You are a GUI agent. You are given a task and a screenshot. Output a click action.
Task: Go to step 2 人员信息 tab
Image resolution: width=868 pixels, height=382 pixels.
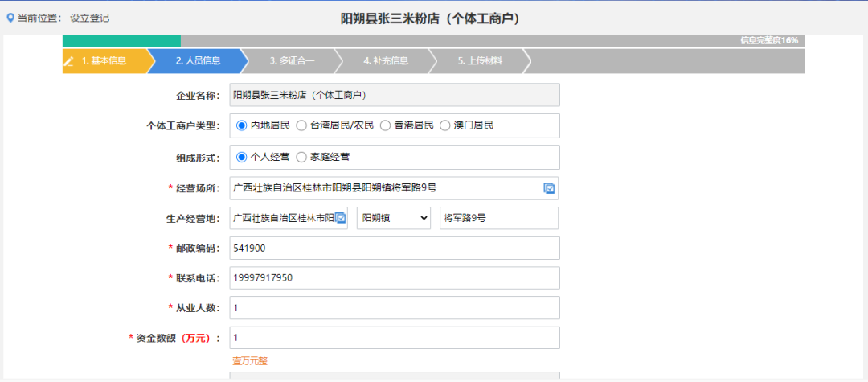[198, 60]
